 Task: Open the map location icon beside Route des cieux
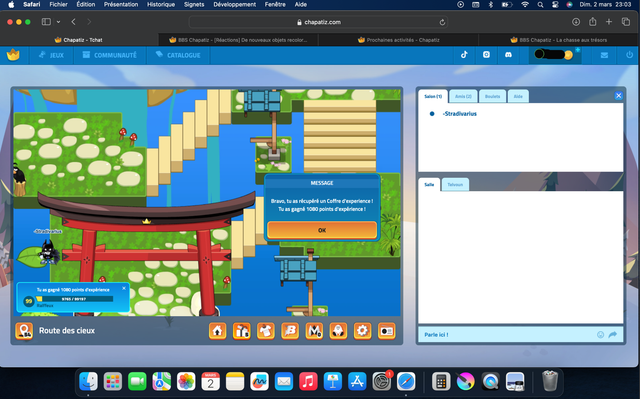[x=24, y=331]
